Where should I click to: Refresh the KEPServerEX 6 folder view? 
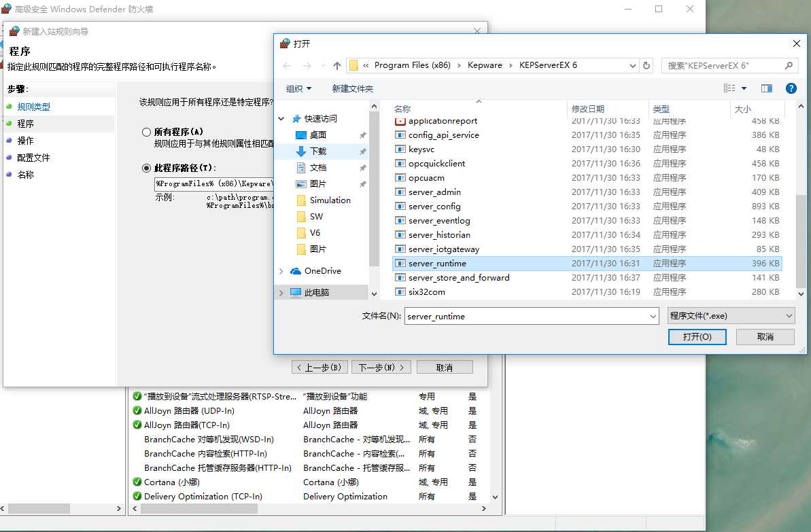646,66
